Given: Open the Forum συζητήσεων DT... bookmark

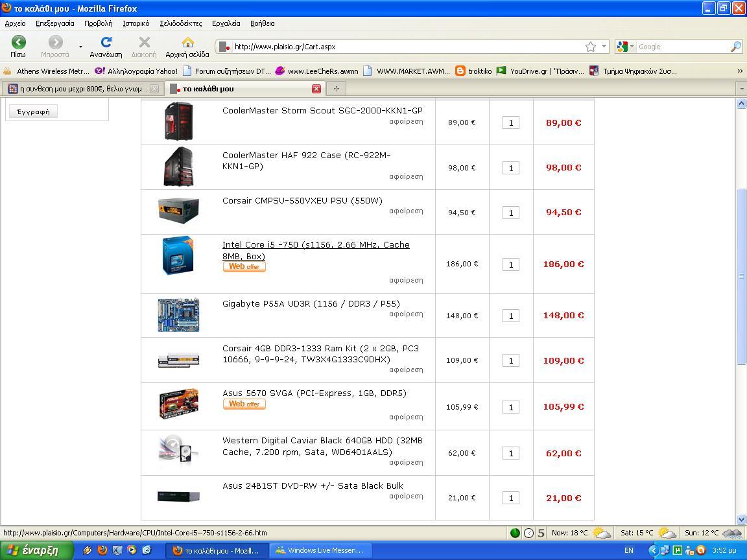Looking at the screenshot, I should (x=227, y=71).
